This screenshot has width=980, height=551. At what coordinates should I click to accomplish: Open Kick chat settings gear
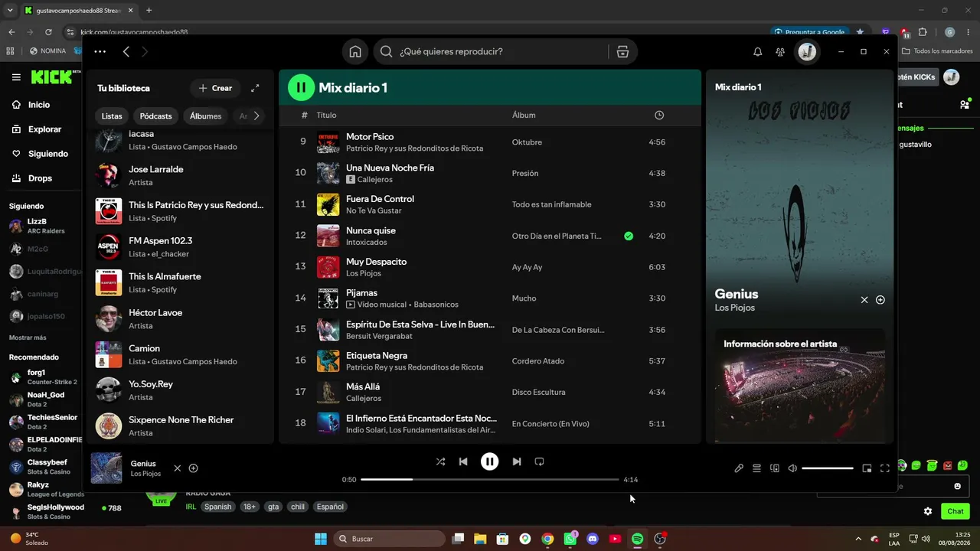928,511
